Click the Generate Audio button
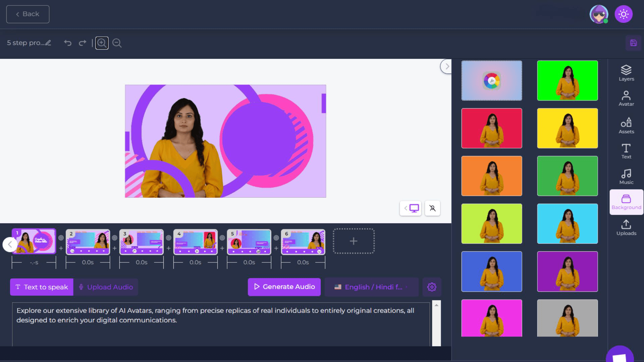 (x=284, y=287)
